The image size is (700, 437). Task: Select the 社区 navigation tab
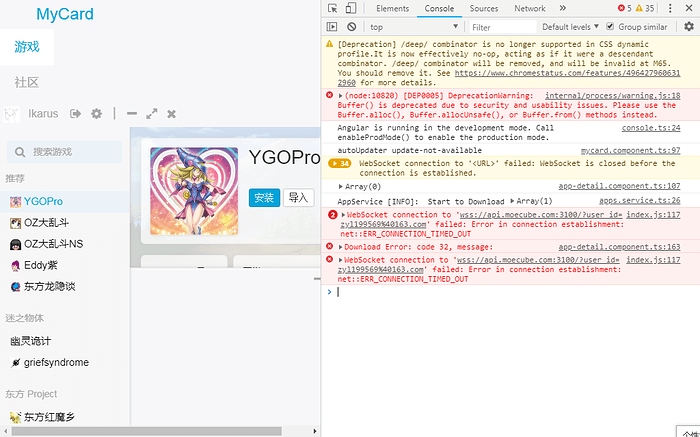27,82
